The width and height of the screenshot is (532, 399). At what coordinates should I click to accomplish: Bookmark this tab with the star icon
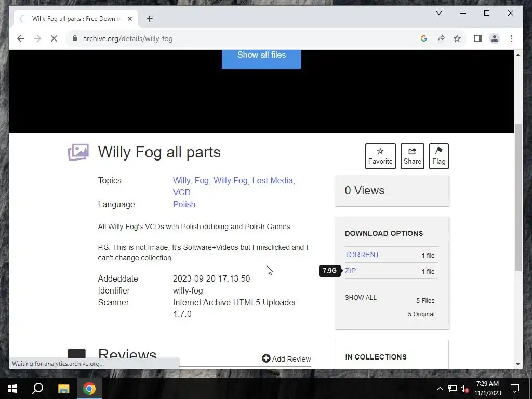457,38
